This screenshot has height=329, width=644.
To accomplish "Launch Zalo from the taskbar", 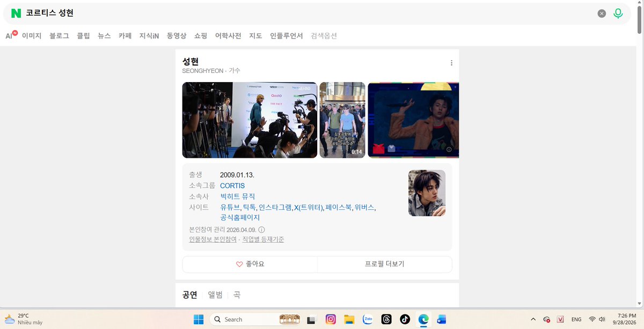I will (368, 319).
